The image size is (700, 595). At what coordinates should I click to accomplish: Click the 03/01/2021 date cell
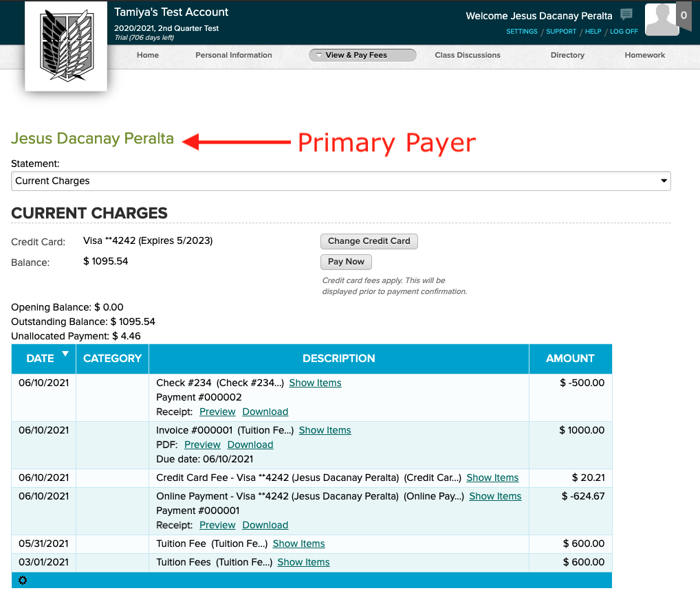tap(44, 563)
